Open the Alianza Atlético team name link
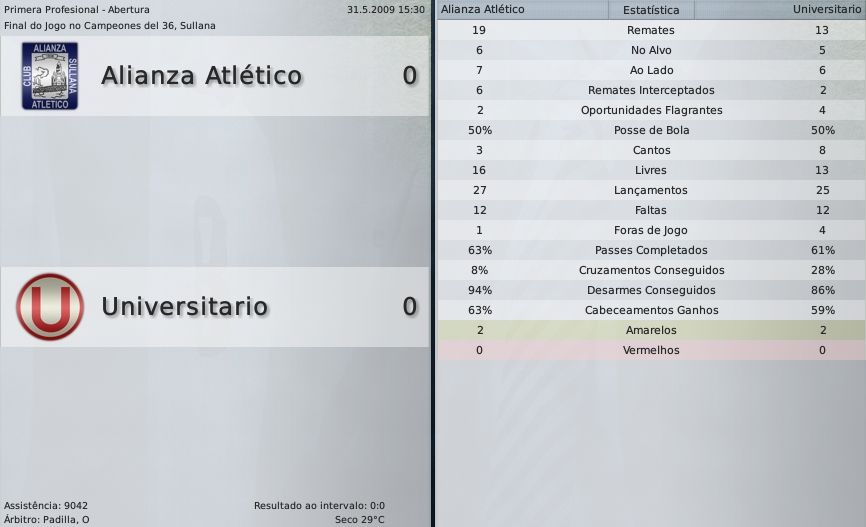This screenshot has height=527, width=866. (x=201, y=76)
